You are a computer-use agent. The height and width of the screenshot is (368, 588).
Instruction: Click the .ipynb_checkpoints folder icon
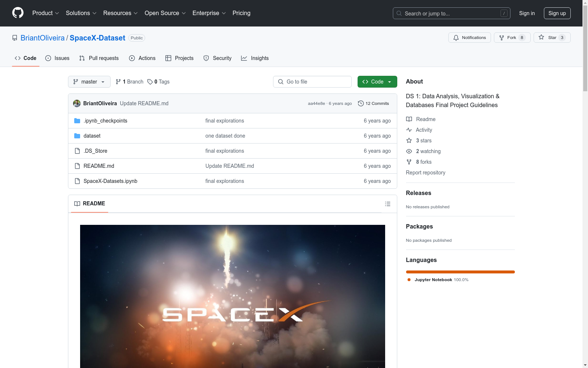(77, 121)
